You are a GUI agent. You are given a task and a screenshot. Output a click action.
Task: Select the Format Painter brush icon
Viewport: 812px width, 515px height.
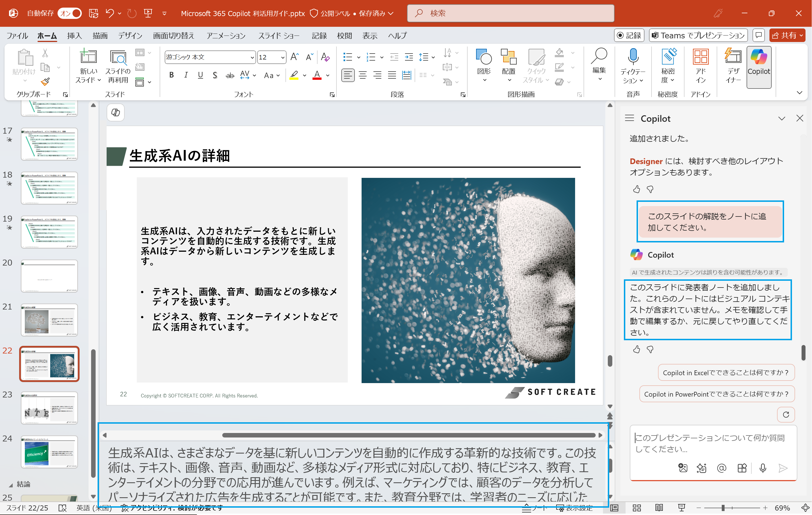(45, 81)
